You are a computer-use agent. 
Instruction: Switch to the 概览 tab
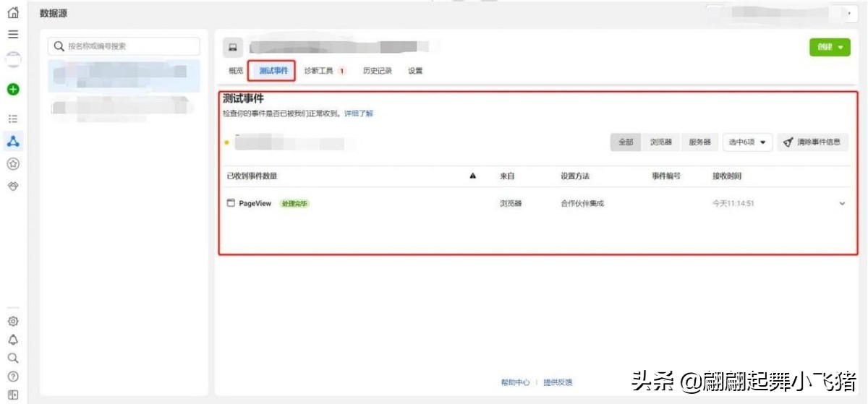[x=236, y=71]
